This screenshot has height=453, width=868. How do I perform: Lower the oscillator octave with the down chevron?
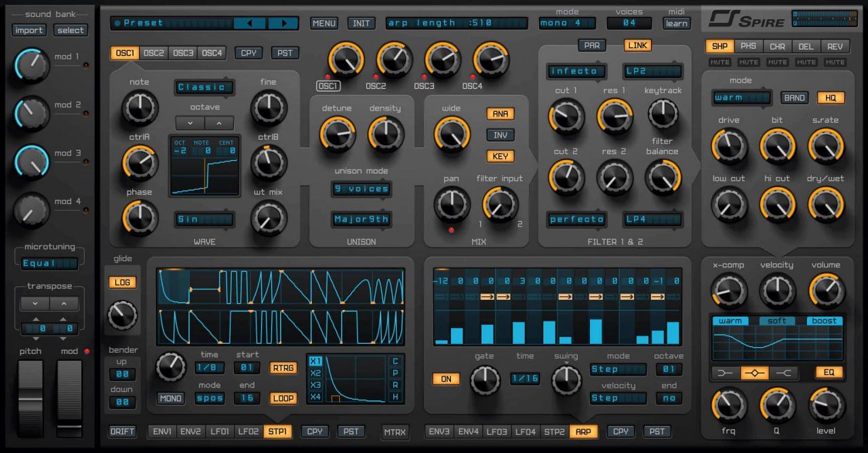pyautogui.click(x=190, y=123)
